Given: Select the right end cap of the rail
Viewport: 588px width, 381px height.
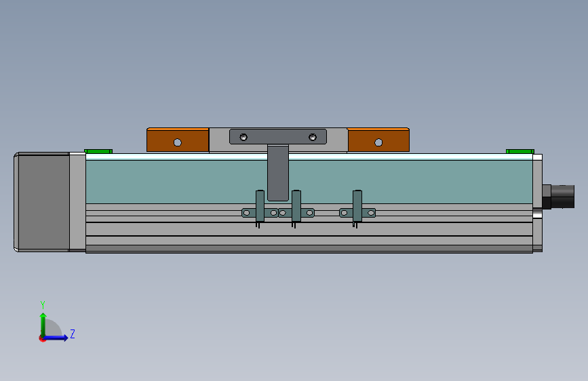Looking at the screenshot, I should [537, 203].
